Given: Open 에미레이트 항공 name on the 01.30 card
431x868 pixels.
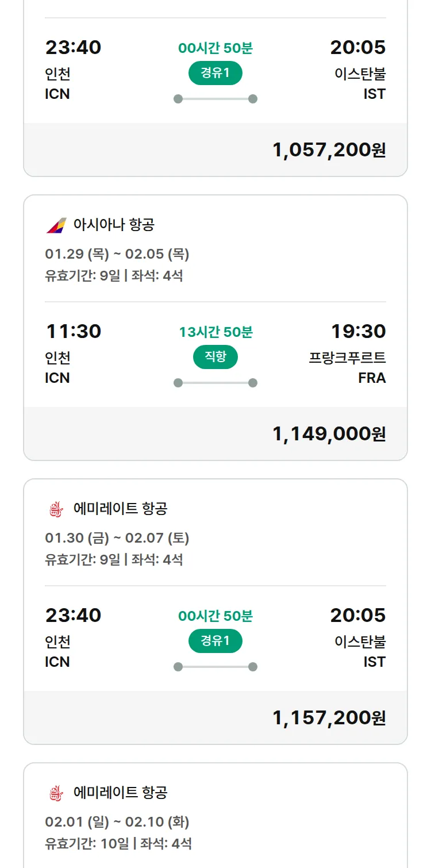Looking at the screenshot, I should (121, 509).
